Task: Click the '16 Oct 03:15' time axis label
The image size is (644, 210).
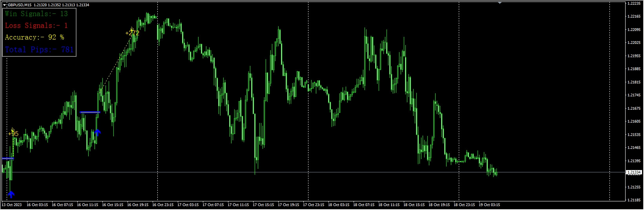Action: click(37, 205)
